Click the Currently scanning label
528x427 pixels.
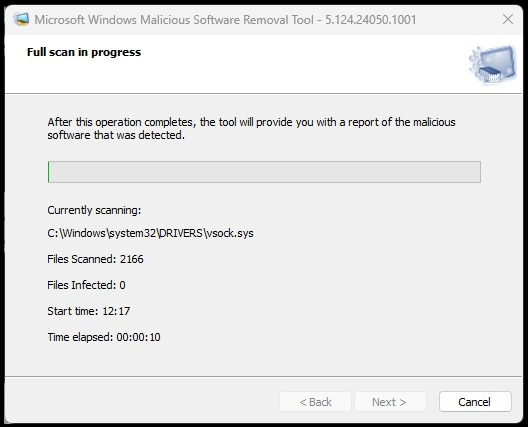point(94,210)
